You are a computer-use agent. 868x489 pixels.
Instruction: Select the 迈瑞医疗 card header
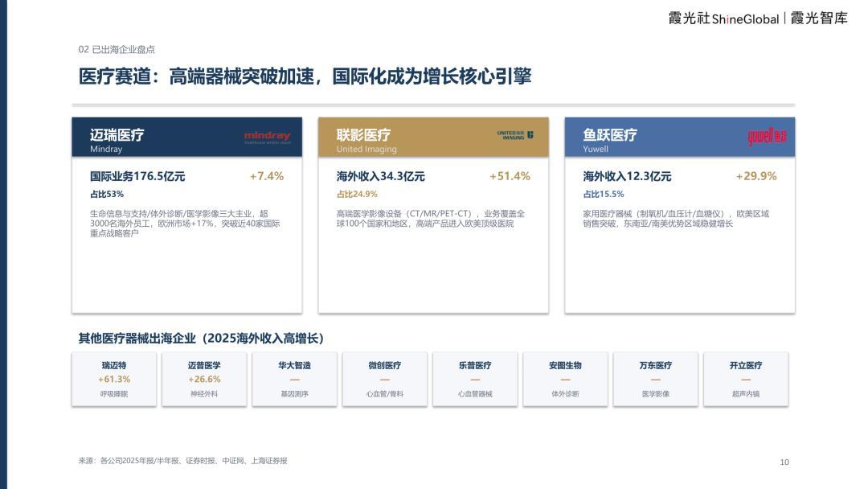pyautogui.click(x=187, y=137)
